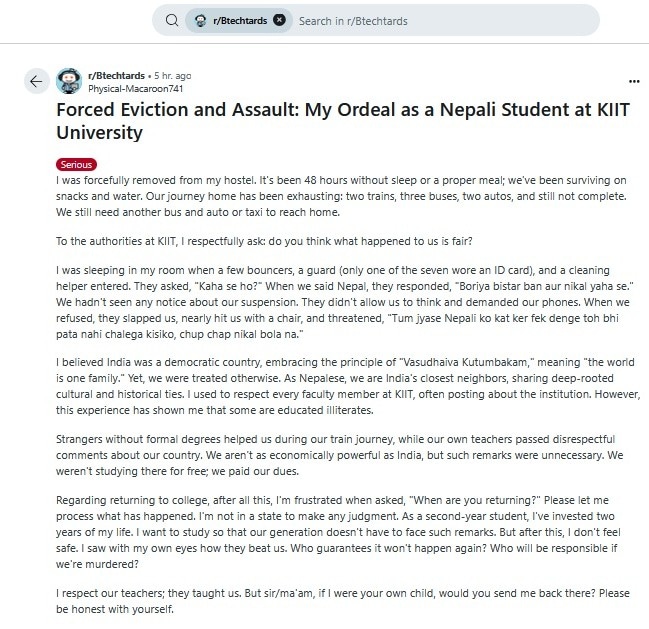Click the community avatar inside the search chip
649x629 pixels.
pyautogui.click(x=201, y=20)
